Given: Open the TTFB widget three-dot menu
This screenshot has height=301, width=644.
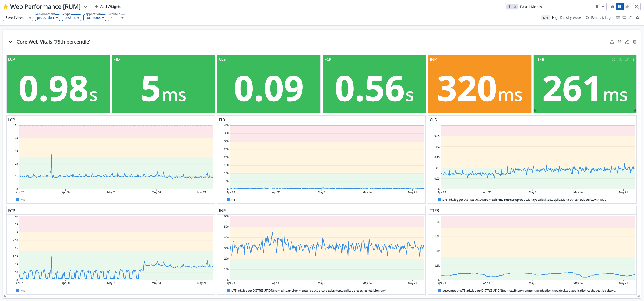Looking at the screenshot, I should [633, 59].
